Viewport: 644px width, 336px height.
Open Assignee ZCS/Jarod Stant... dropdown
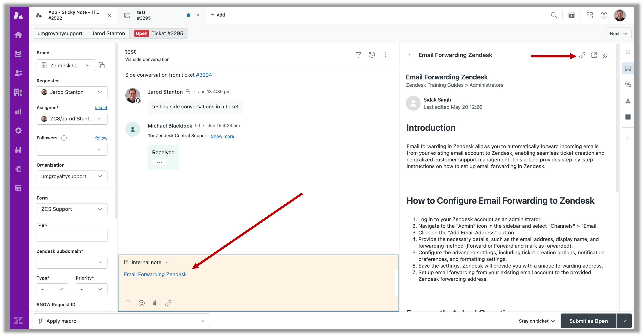(x=72, y=119)
